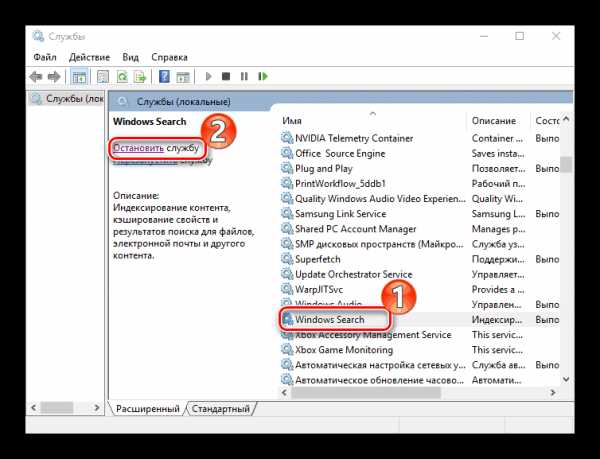600x459 pixels.
Task: Click the Службы window title icon
Action: [38, 36]
